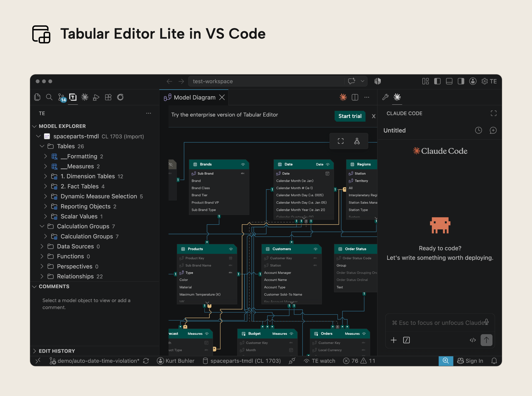Click the plus attach icon in Claude input
Screen dimensions: 532x396
coord(394,340)
